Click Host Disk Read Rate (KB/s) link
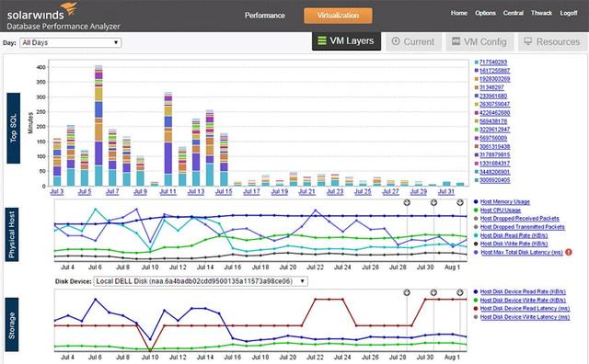The width and height of the screenshot is (589, 364). (514, 235)
